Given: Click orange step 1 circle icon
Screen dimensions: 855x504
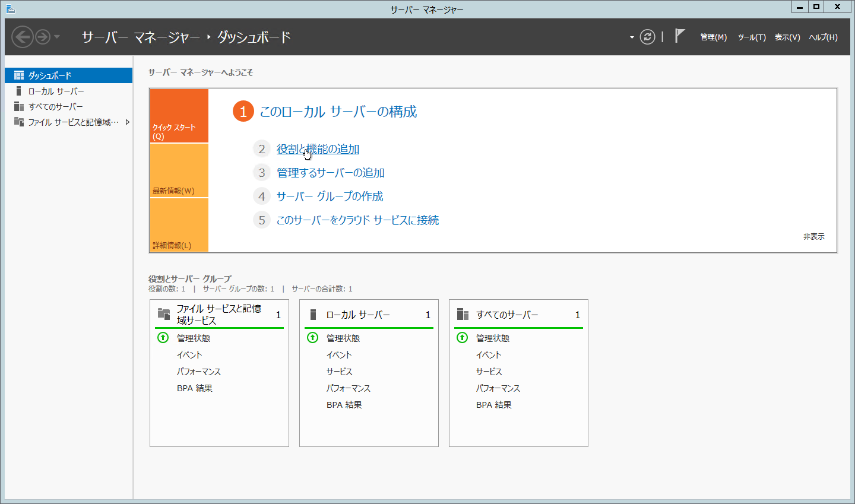Looking at the screenshot, I should click(x=243, y=111).
